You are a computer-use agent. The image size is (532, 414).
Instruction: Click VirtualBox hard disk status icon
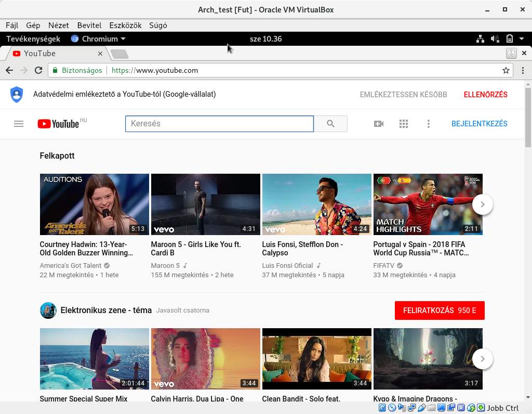click(382, 408)
